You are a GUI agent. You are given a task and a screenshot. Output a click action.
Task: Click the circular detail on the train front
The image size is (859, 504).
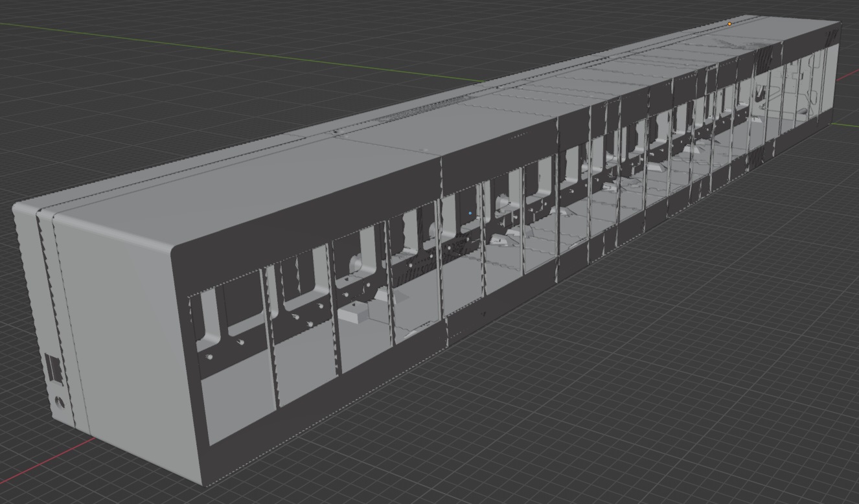(x=60, y=403)
